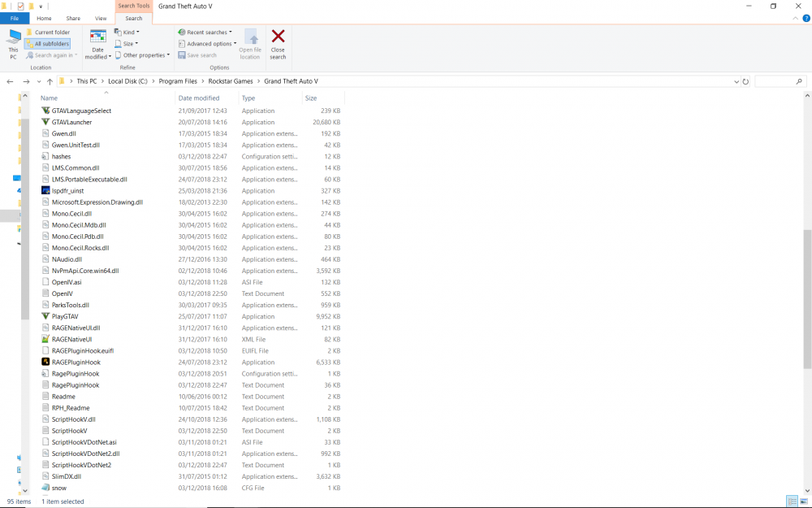Screen dimensions: 812x508
Task: Click the Search Tools contextual tab
Action: (x=134, y=6)
